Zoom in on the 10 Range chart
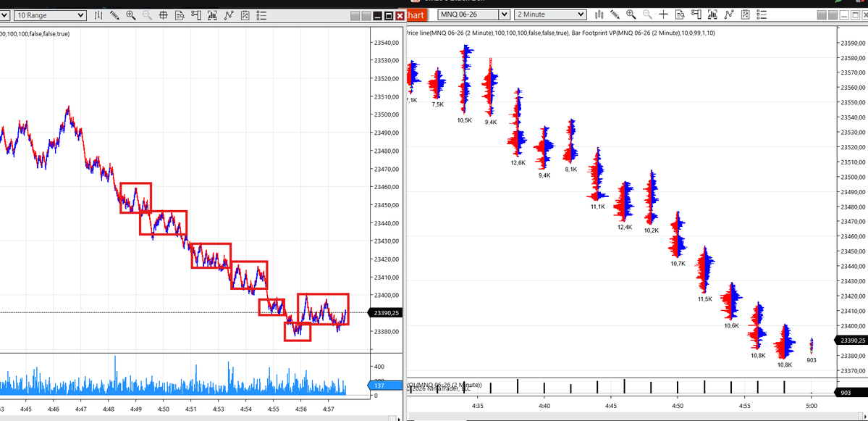Viewport: 868px width, 421px height. (x=131, y=15)
